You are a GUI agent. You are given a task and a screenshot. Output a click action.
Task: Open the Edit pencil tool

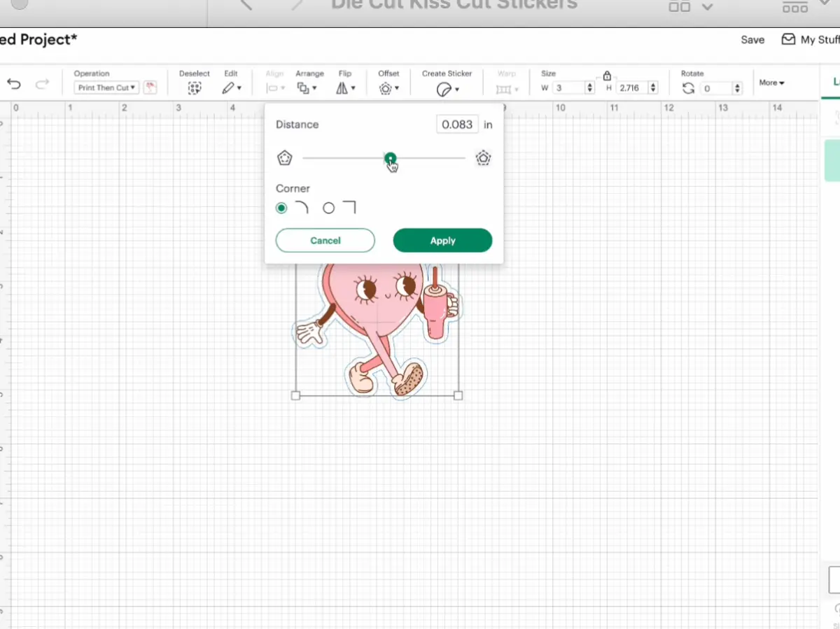coord(227,87)
